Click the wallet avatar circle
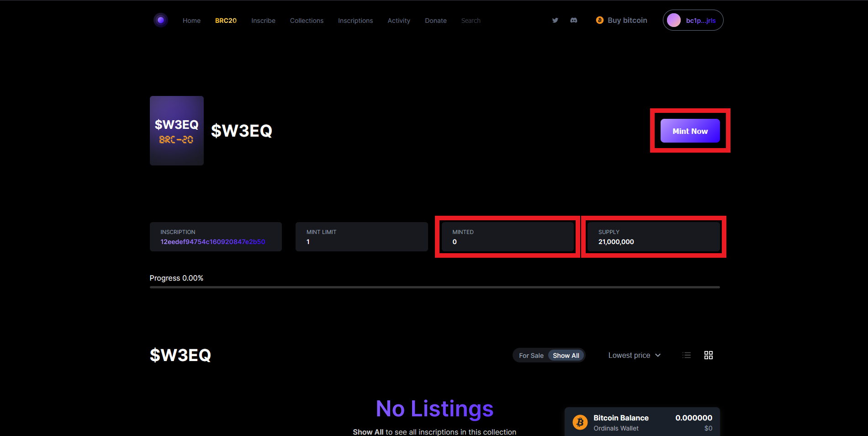This screenshot has height=436, width=868. coord(674,20)
